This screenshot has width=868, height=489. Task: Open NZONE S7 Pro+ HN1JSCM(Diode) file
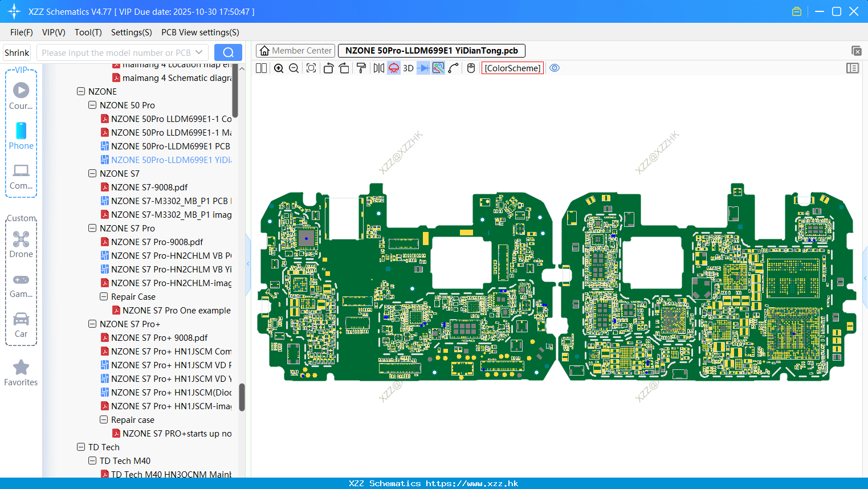(166, 392)
